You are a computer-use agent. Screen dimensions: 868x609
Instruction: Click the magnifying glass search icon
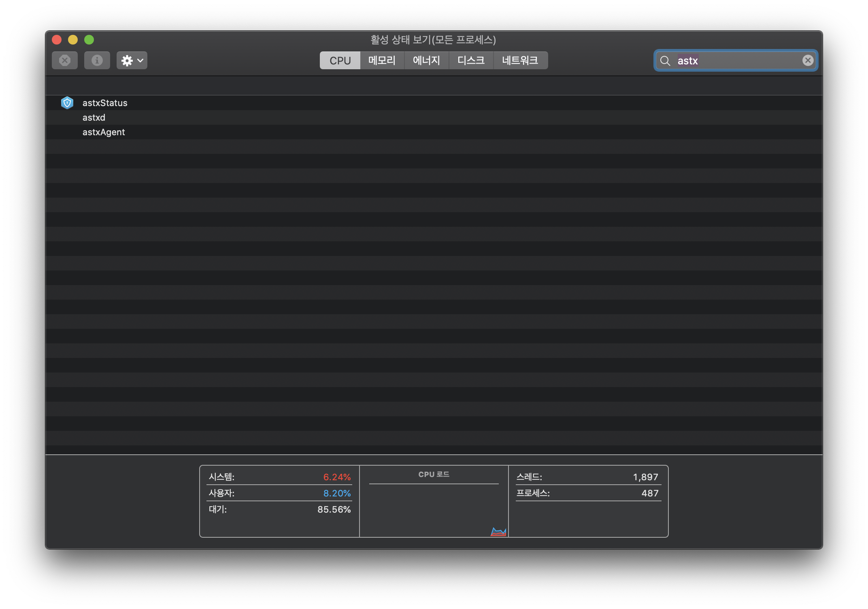click(x=665, y=61)
